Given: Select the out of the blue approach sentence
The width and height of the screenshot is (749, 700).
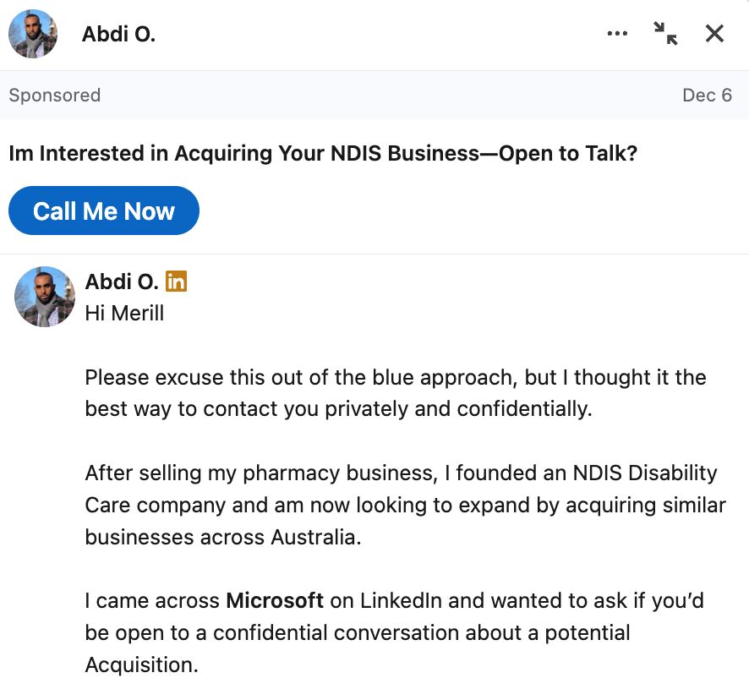Looking at the screenshot, I should (394, 393).
